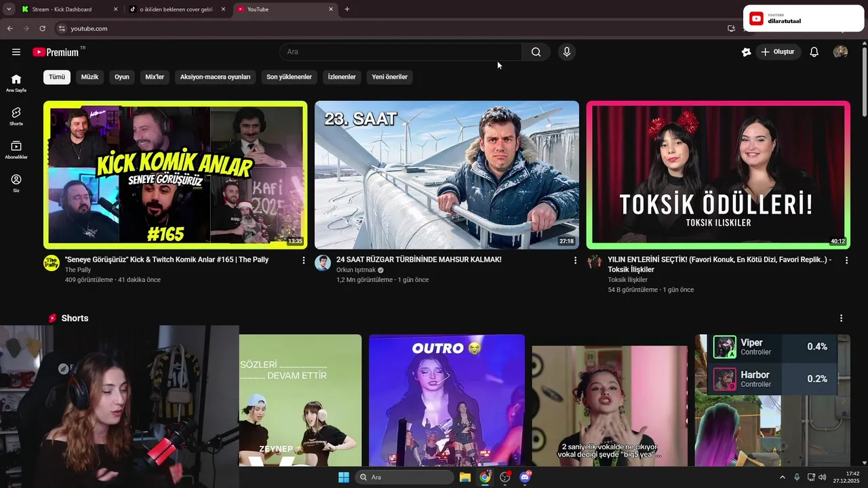The image size is (868, 488).
Task: Select the Son yüklenenler chip
Action: pyautogui.click(x=289, y=77)
